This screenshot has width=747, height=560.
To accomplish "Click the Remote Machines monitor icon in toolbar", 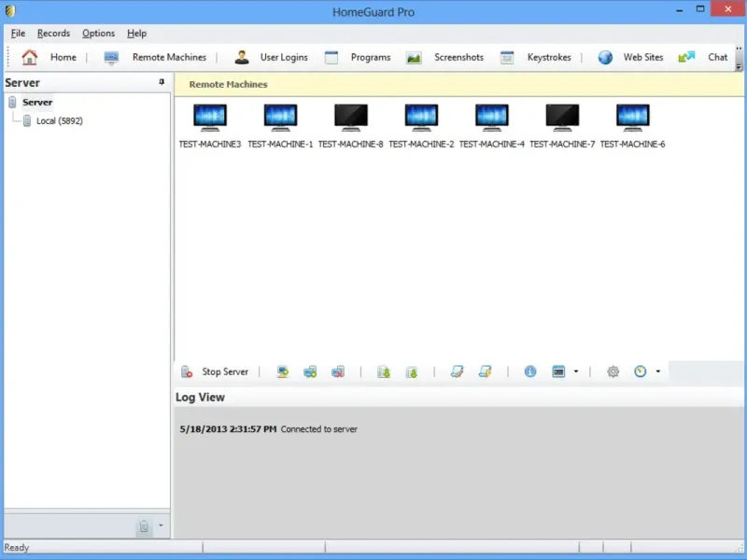I will (x=111, y=58).
